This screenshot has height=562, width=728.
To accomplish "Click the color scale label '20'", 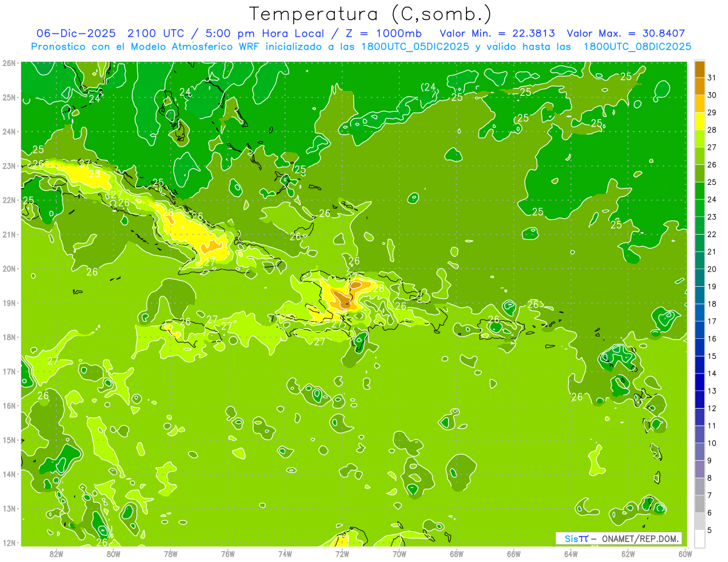I will point(712,269).
